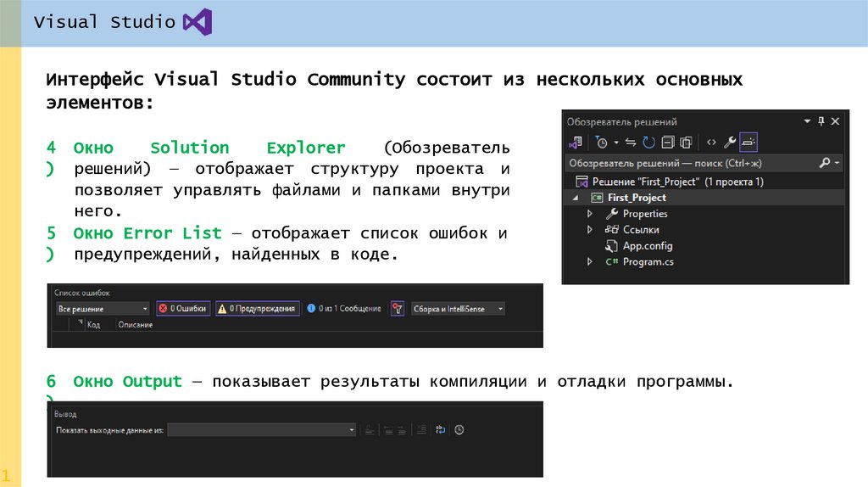Click the green C# icon beside Program.cs
868x487 pixels.
(x=612, y=261)
